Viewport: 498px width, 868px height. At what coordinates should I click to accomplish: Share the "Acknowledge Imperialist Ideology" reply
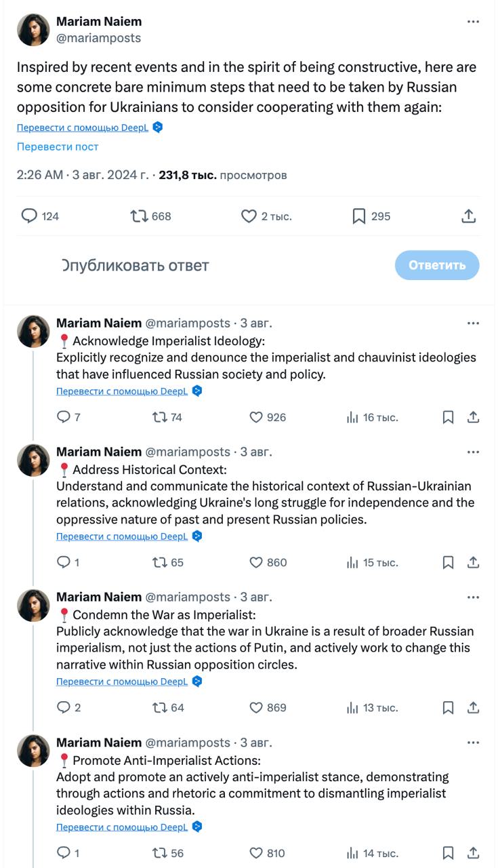pos(474,417)
